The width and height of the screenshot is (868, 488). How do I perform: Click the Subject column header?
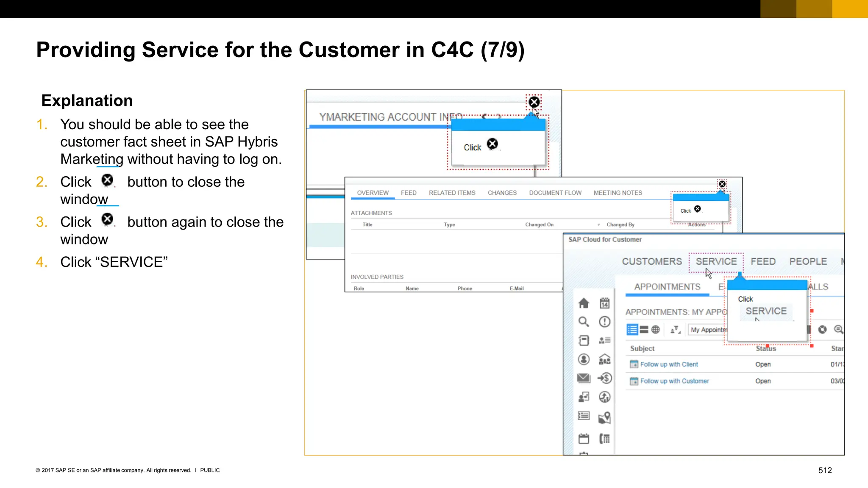point(642,348)
